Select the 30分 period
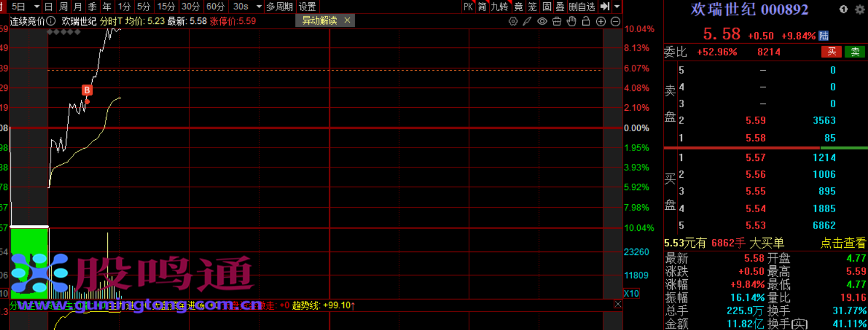Screen dimensions: 868x330 (x=191, y=6)
